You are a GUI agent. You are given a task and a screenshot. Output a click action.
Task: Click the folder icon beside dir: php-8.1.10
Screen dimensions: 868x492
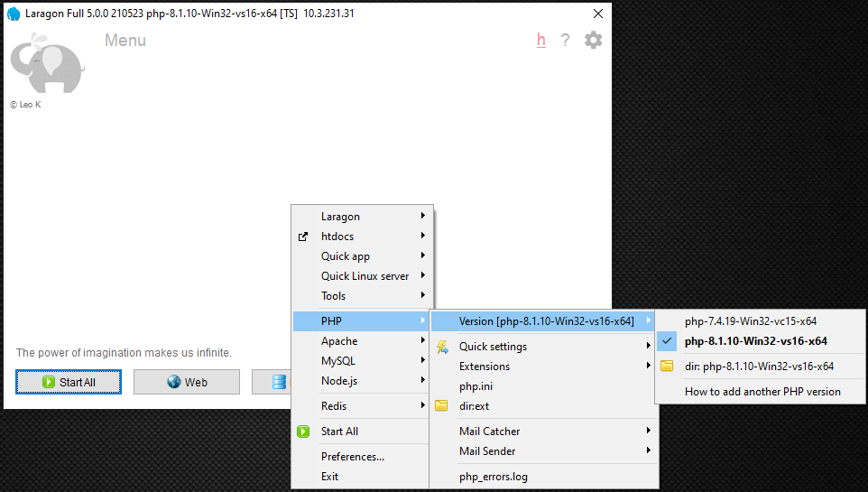(667, 366)
